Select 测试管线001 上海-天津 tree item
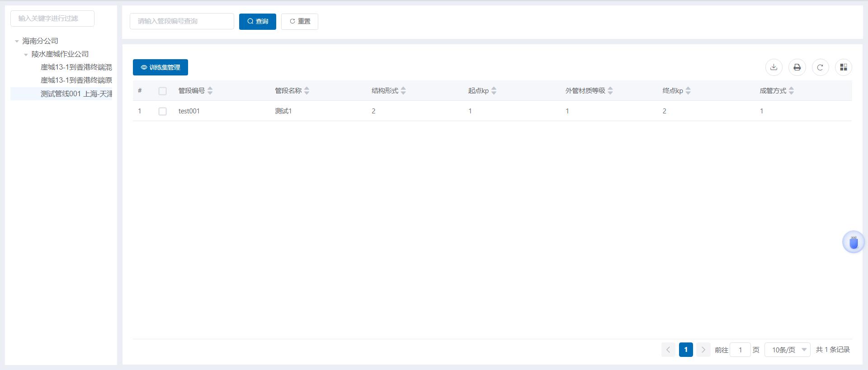This screenshot has height=370, width=868. (x=76, y=94)
